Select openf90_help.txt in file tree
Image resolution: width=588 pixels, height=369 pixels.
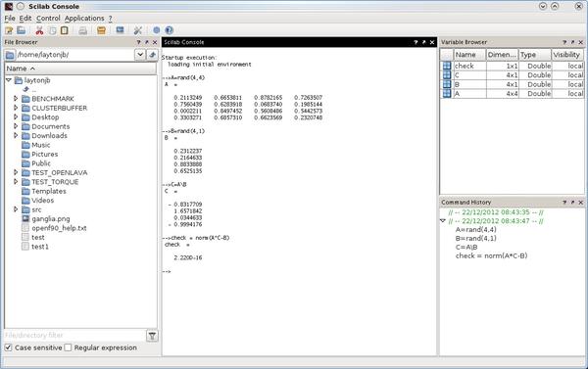click(x=59, y=228)
